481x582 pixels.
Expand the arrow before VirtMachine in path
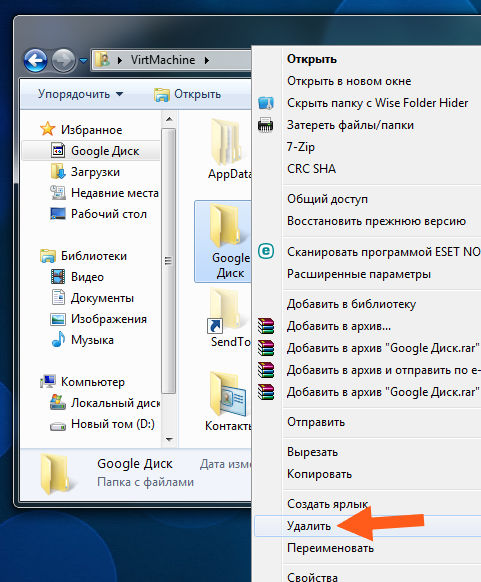[x=120, y=60]
